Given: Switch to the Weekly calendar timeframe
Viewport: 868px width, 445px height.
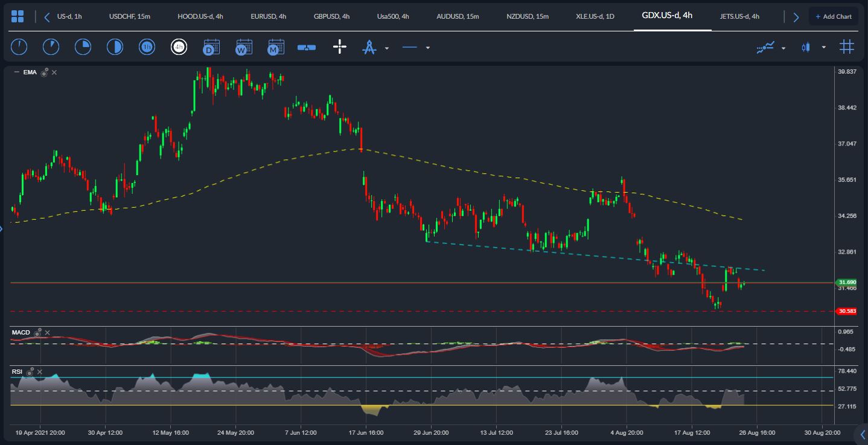Looking at the screenshot, I should coord(243,47).
